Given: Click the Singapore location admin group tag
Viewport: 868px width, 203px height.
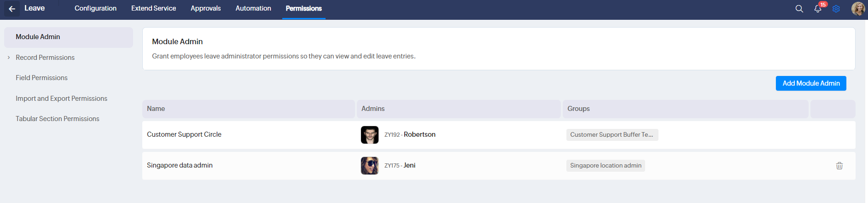Looking at the screenshot, I should 606,166.
